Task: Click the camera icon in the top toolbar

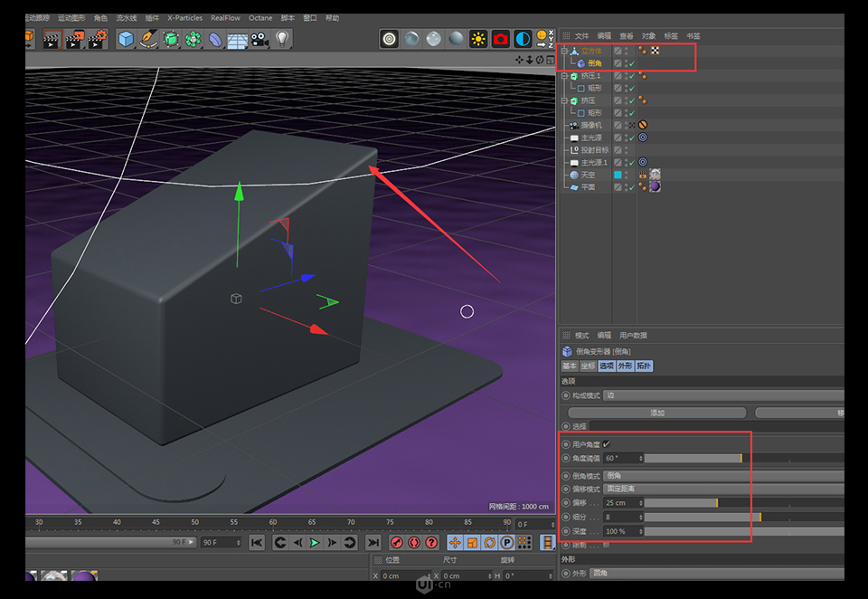Action: pos(259,39)
